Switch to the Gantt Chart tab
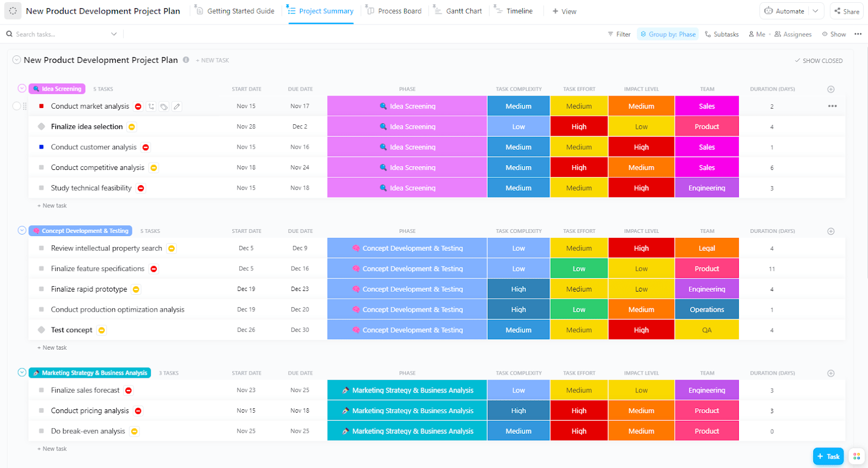 click(458, 11)
